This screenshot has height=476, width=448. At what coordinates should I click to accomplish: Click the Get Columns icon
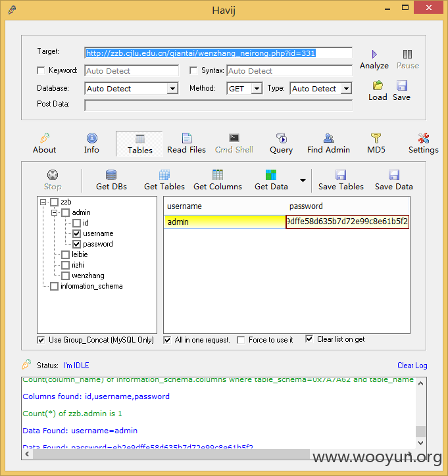pyautogui.click(x=218, y=175)
